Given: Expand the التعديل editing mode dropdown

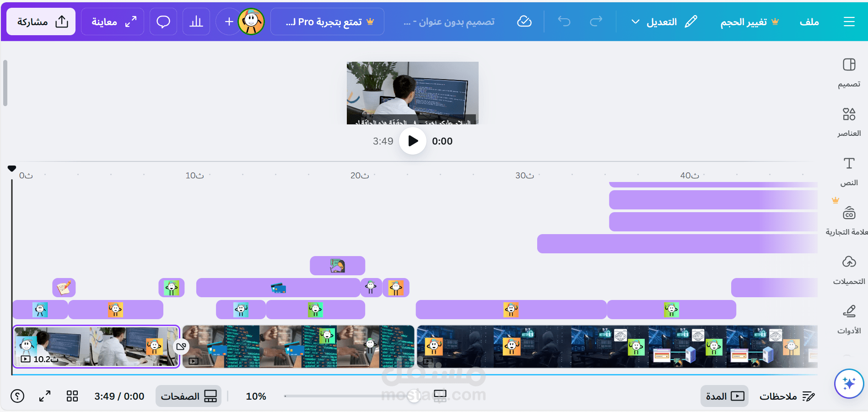Looking at the screenshot, I should click(x=664, y=21).
